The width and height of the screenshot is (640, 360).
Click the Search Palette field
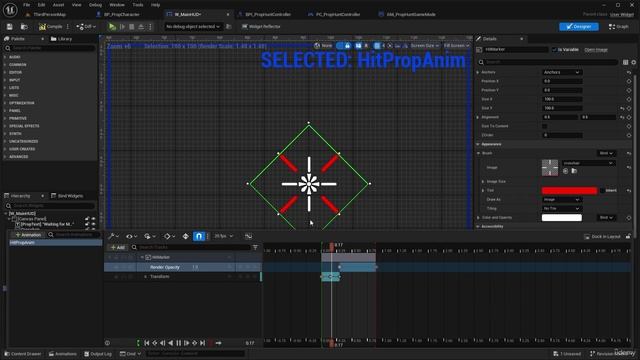click(x=51, y=48)
